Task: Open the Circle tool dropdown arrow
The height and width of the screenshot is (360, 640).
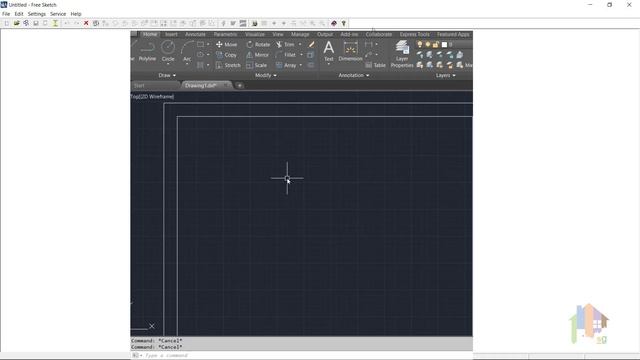Action: point(168,64)
